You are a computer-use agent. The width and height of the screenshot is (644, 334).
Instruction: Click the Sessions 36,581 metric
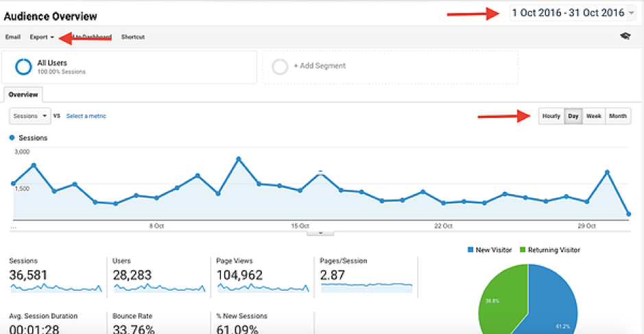(28, 275)
